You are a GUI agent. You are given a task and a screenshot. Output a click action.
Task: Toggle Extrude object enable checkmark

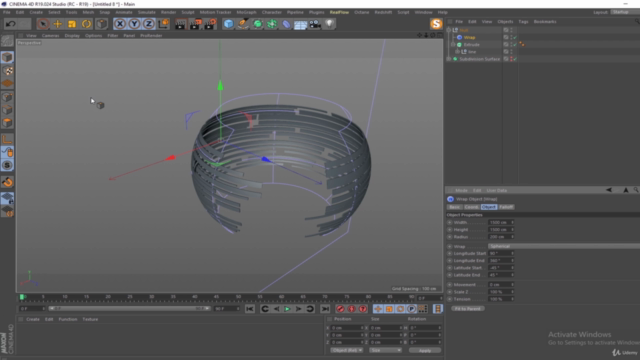pyautogui.click(x=515, y=44)
